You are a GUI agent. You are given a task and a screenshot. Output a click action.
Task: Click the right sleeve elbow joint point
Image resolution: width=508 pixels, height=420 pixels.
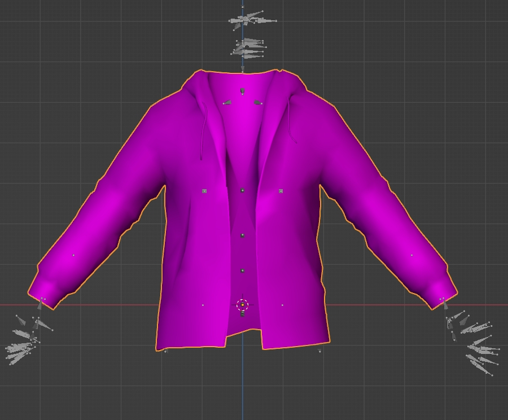coord(411,255)
